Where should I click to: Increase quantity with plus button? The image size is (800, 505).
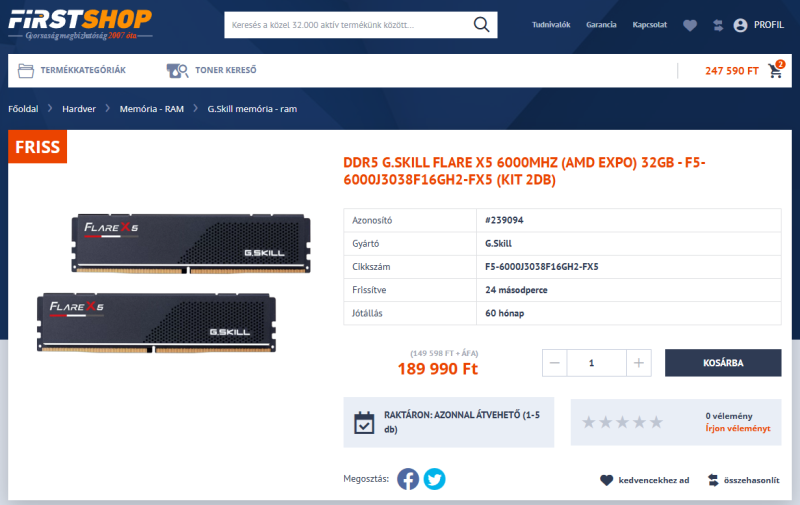[x=639, y=363]
